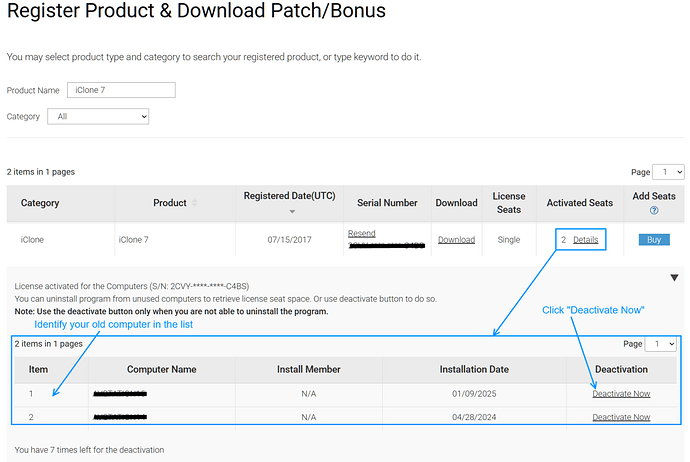Click the Activated Seats column header
The width and height of the screenshot is (690, 462).
(x=580, y=203)
